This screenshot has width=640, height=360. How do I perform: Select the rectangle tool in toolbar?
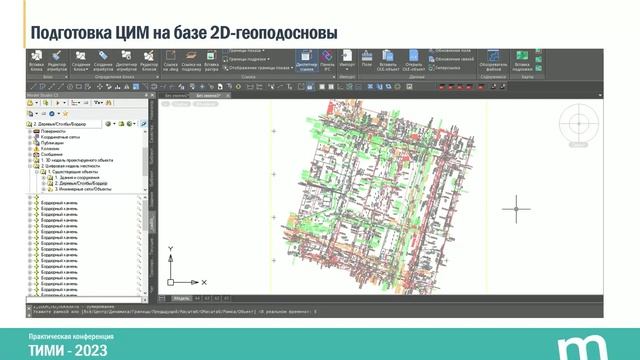click(79, 87)
